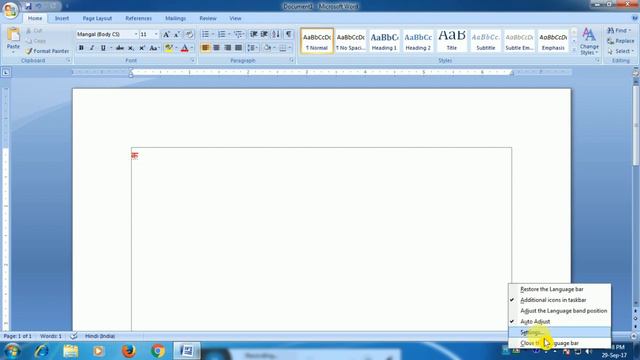Apply text highlight color
Image resolution: width=640 pixels, height=360 pixels.
[x=168, y=48]
